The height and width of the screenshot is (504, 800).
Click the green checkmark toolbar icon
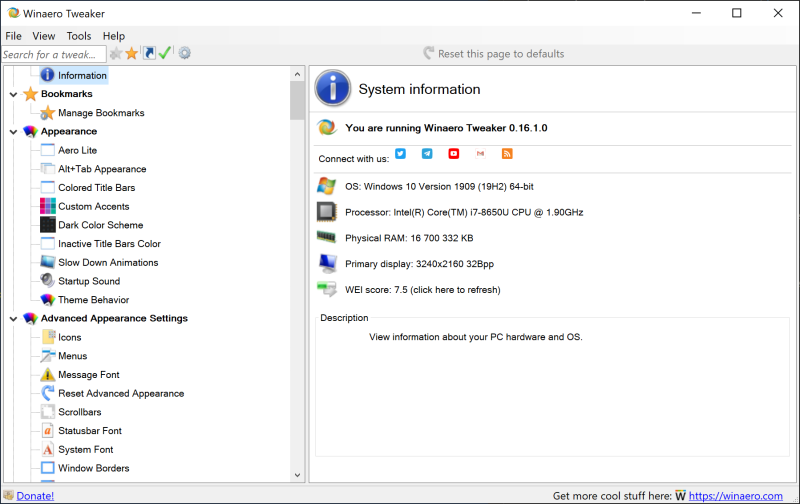pyautogui.click(x=165, y=53)
